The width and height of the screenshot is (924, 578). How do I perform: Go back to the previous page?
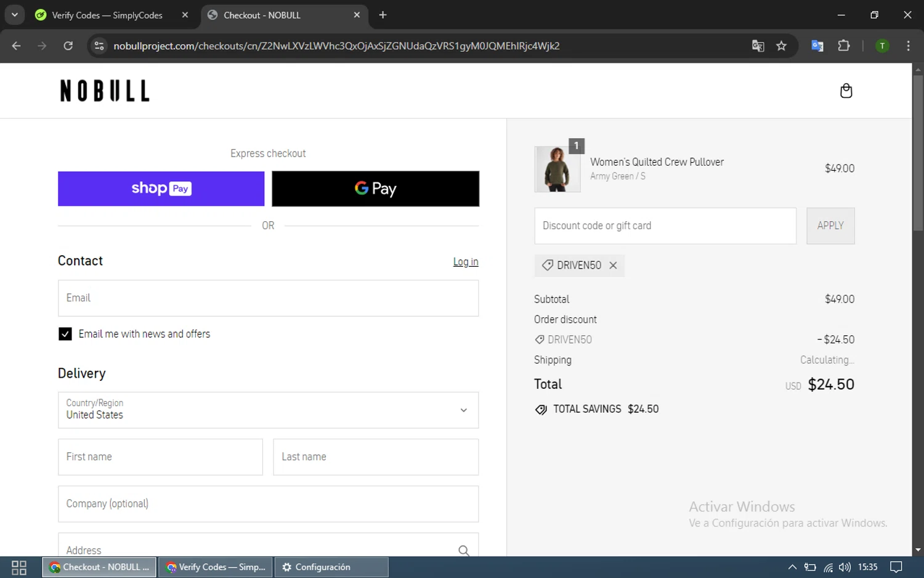point(17,46)
